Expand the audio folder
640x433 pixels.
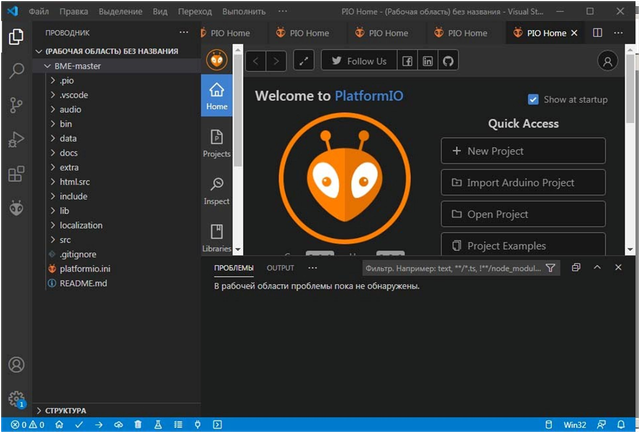pos(116,109)
